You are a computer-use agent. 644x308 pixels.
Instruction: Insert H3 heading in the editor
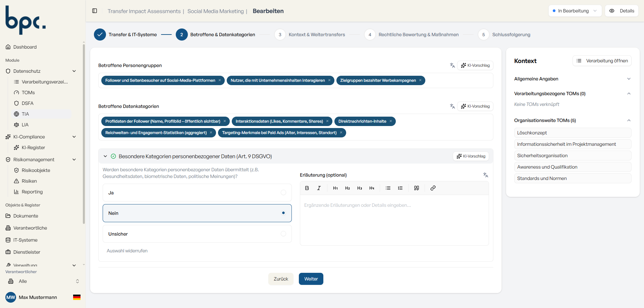pyautogui.click(x=360, y=188)
